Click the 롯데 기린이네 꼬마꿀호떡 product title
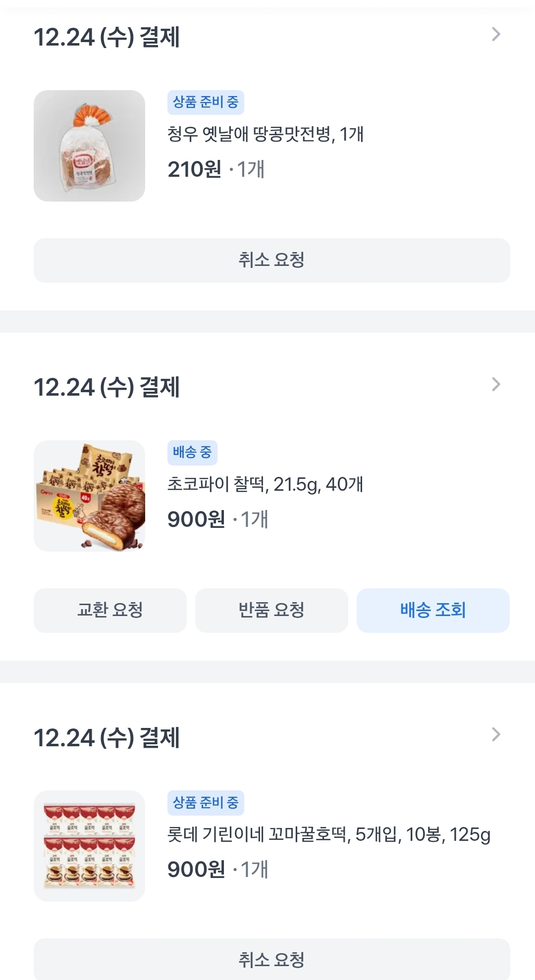Image resolution: width=535 pixels, height=980 pixels. pyautogui.click(x=329, y=835)
